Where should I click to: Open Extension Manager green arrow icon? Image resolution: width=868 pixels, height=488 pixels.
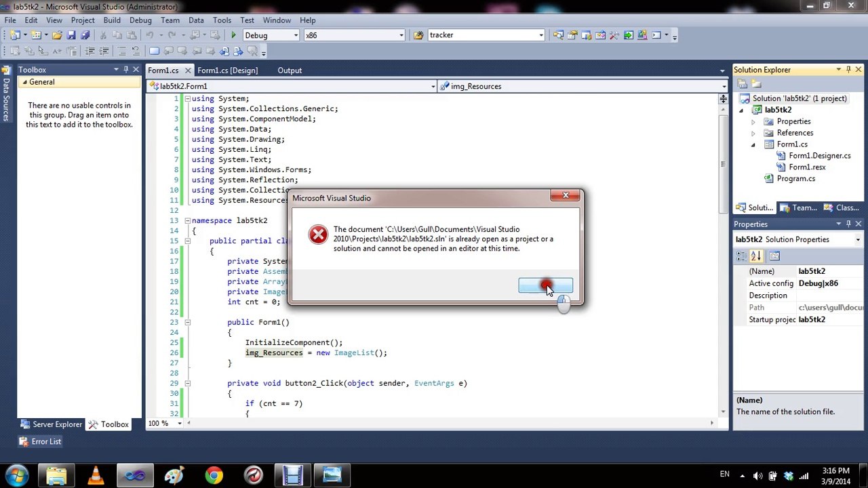(629, 35)
